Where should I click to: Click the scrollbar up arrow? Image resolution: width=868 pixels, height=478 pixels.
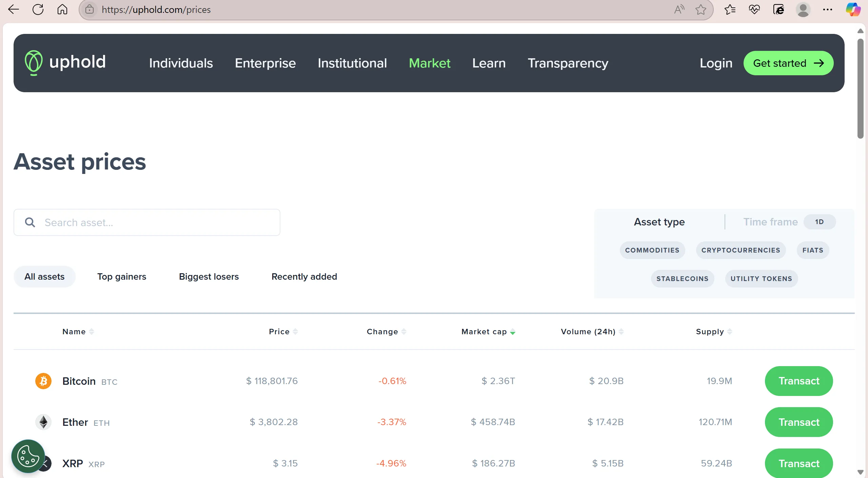click(x=860, y=31)
